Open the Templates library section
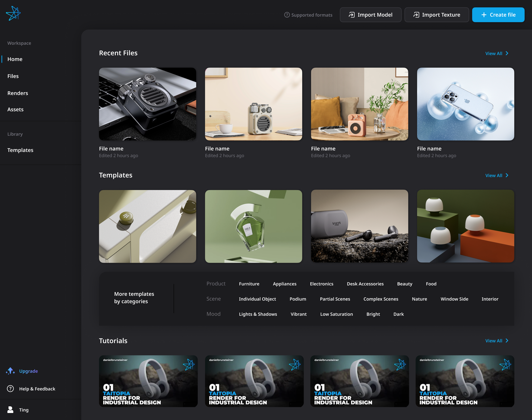The height and width of the screenshot is (420, 532). coord(20,150)
